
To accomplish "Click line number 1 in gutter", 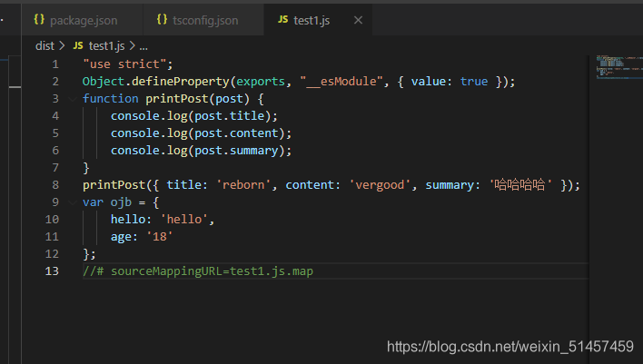I will [x=55, y=64].
